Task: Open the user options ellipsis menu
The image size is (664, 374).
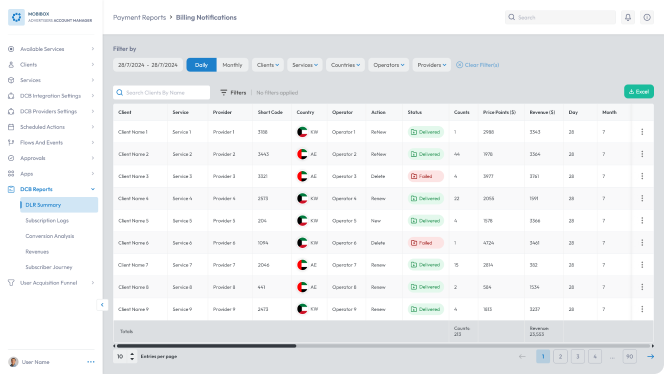Action: click(91, 362)
